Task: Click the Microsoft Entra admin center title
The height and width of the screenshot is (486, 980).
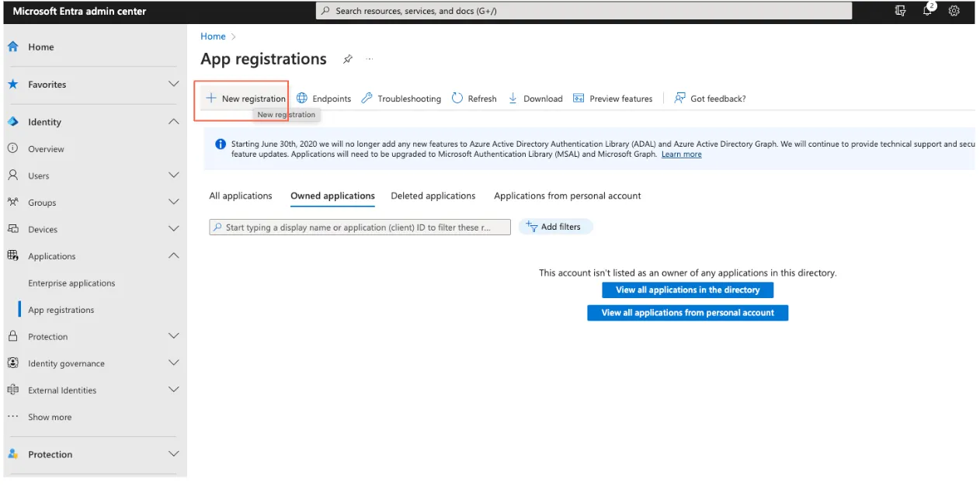Action: click(x=79, y=11)
